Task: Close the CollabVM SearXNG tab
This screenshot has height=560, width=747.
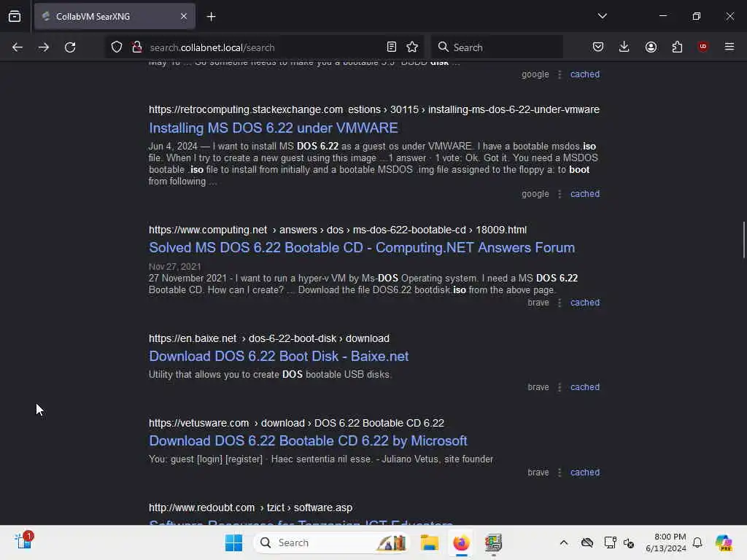Action: 183,16
